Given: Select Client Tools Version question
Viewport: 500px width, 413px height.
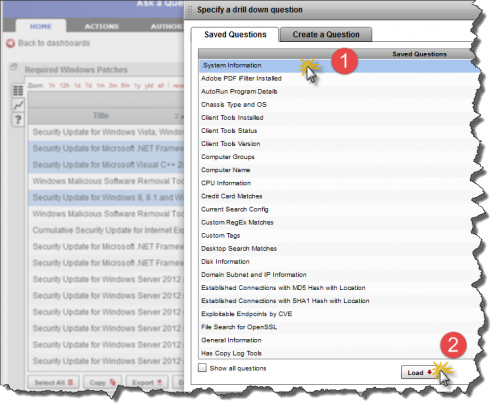Looking at the screenshot, I should 338,144.
